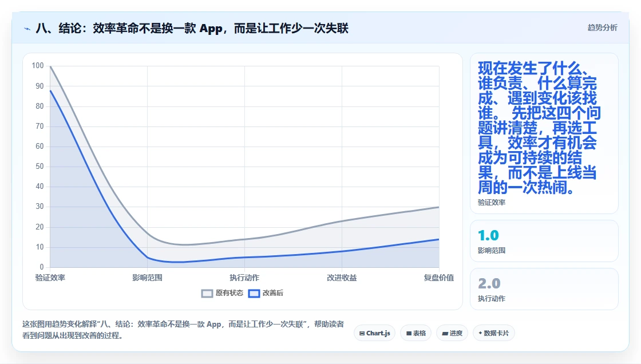Click the gray 原有状态 legend swatch

point(207,293)
